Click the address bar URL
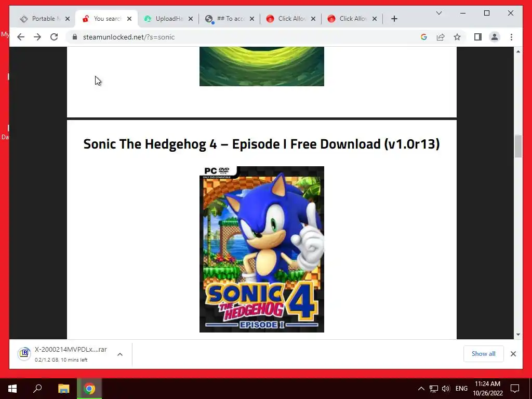The height and width of the screenshot is (399, 532). click(x=129, y=37)
